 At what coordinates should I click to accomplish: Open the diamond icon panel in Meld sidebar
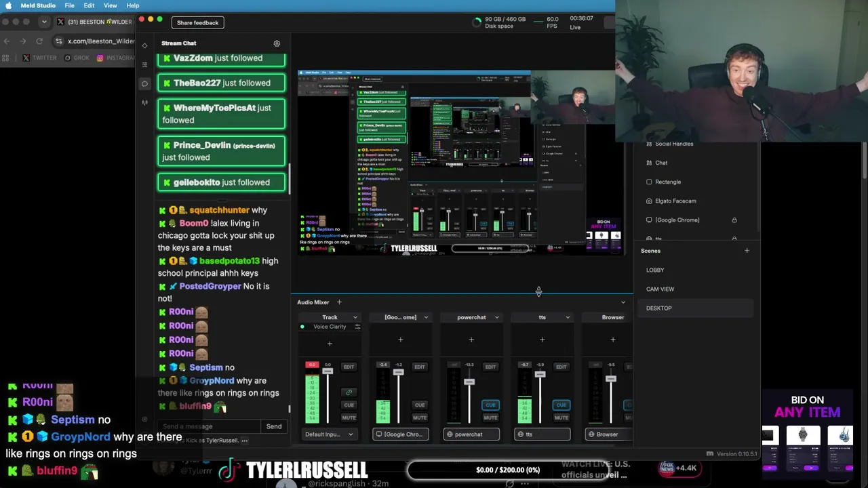coord(144,45)
